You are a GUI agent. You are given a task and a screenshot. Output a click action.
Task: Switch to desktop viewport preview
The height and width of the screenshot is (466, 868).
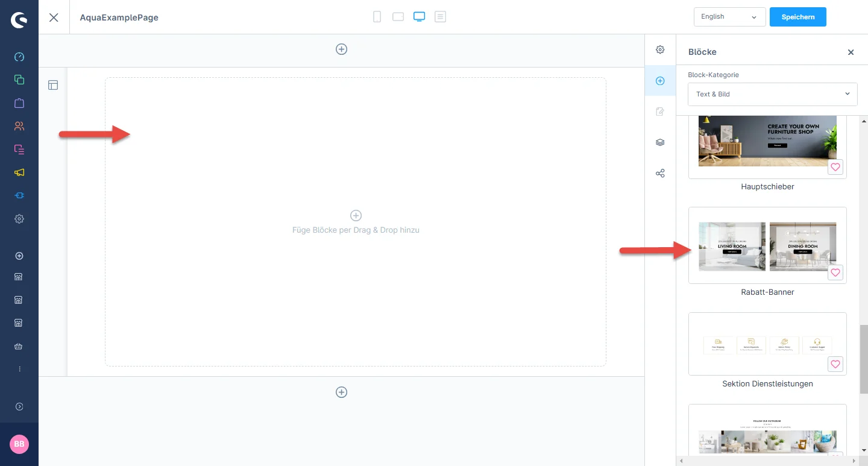click(x=420, y=17)
